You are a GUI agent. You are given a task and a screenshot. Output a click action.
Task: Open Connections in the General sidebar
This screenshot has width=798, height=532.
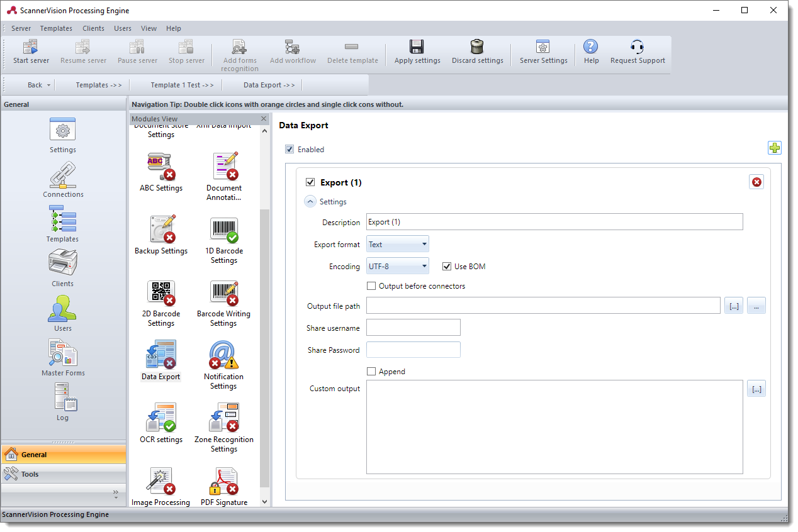click(x=63, y=180)
